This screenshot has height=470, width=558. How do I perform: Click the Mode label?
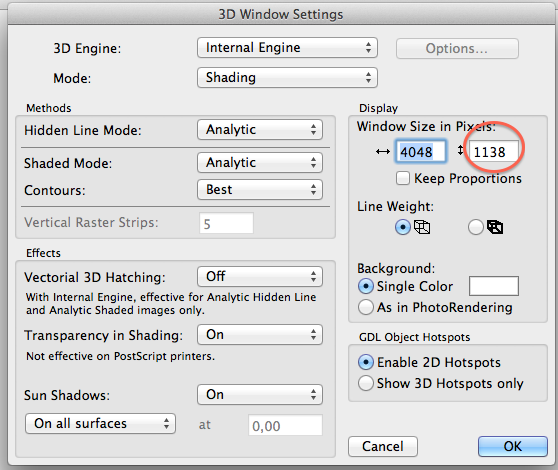point(72,78)
